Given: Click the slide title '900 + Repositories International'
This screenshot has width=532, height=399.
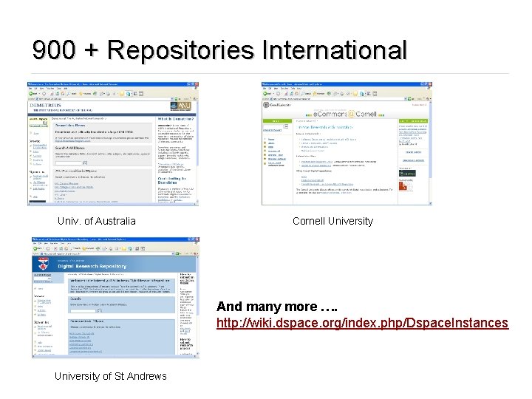Looking at the screenshot, I should pos(219,50).
